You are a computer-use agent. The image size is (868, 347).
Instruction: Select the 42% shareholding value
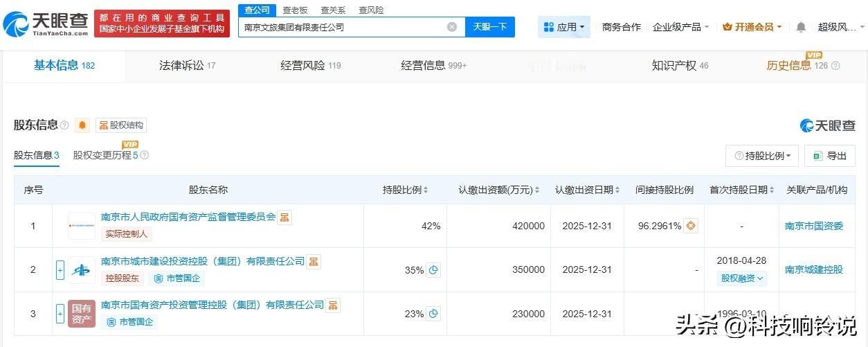tap(431, 226)
